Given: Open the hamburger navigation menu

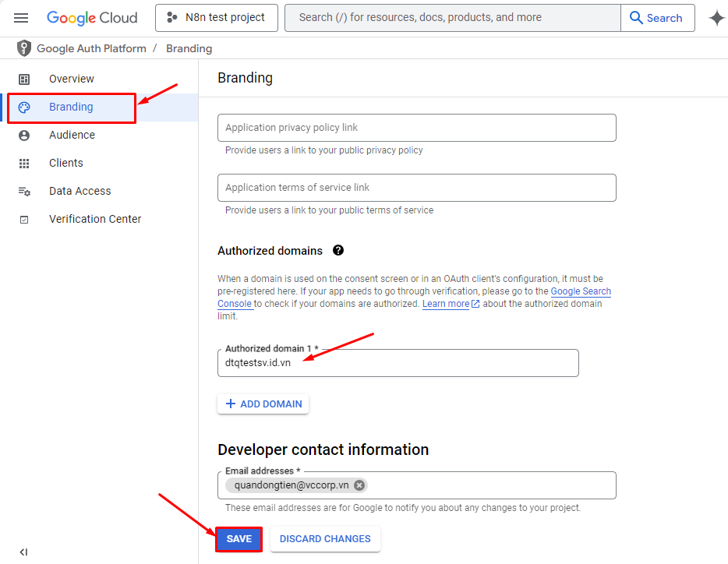Looking at the screenshot, I should click(x=21, y=18).
